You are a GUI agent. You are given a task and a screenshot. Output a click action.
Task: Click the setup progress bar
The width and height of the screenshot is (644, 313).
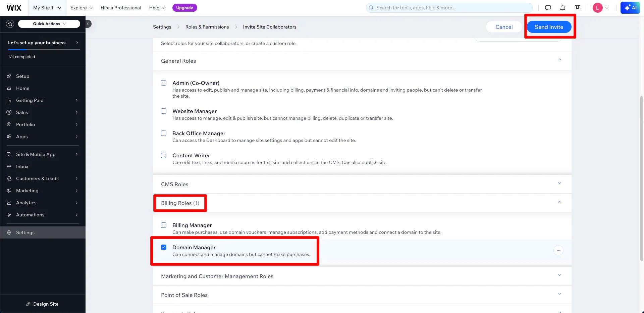pyautogui.click(x=44, y=50)
